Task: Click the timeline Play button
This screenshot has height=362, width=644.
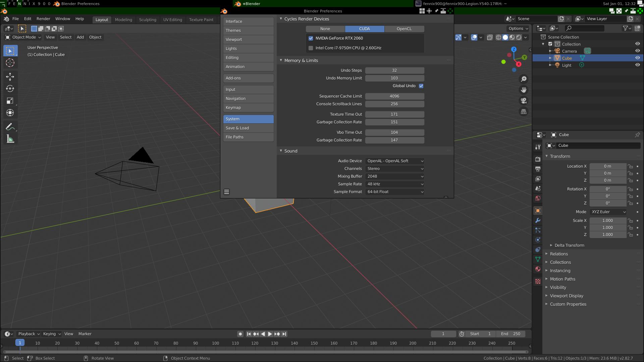Action: (270, 334)
